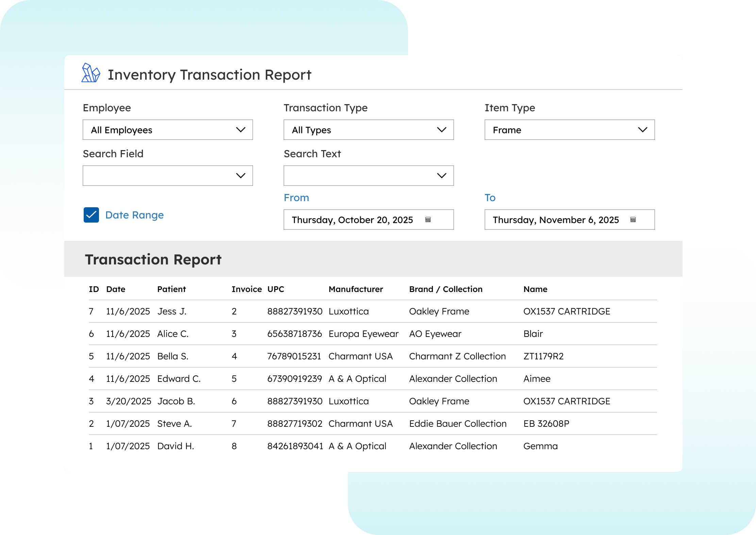Open the From date calendar icon
The image size is (756, 535).
(x=428, y=220)
